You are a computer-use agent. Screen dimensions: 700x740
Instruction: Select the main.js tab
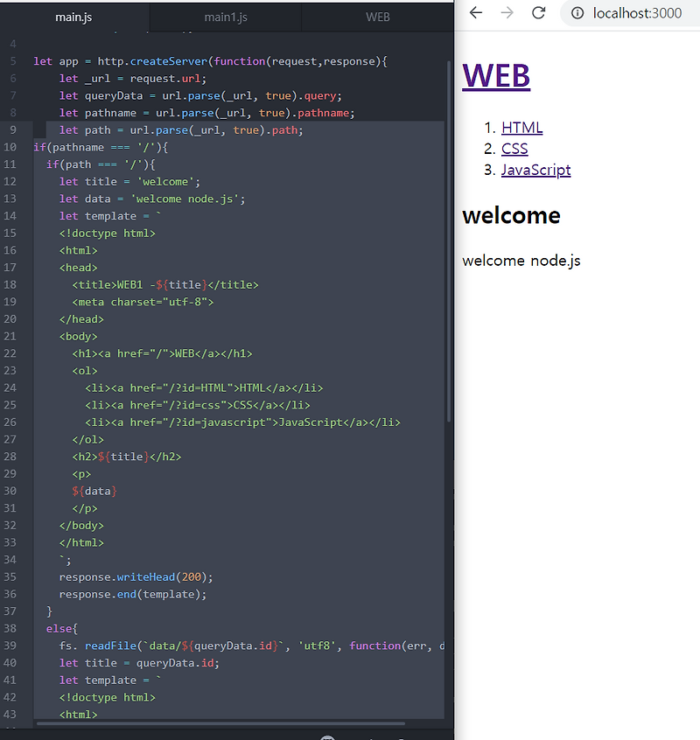74,16
